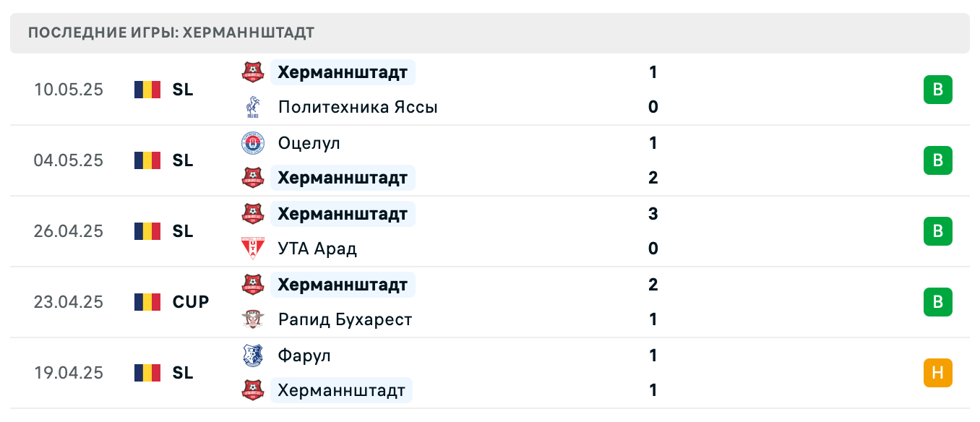Click the orange Н badge for the Фарул match
The width and height of the screenshot is (980, 422).
point(938,373)
